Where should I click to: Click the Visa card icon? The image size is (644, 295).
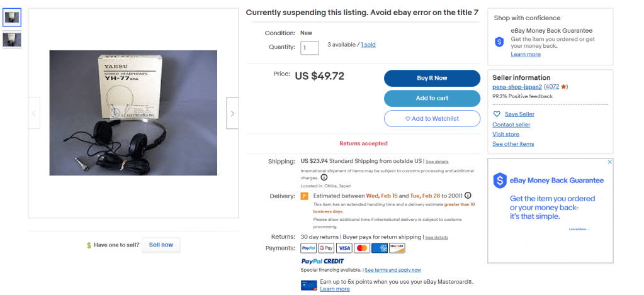click(344, 248)
